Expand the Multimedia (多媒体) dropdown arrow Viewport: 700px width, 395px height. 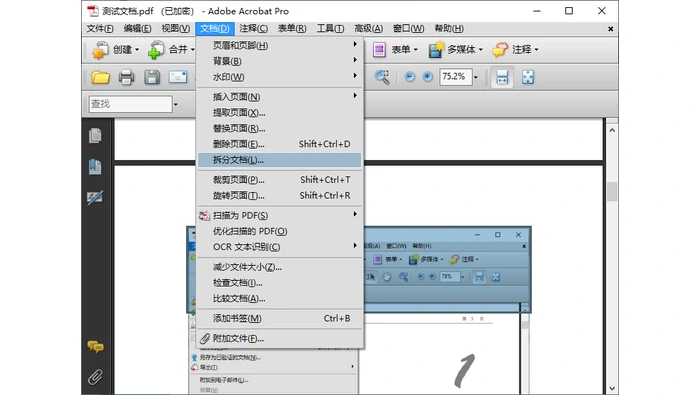click(481, 50)
